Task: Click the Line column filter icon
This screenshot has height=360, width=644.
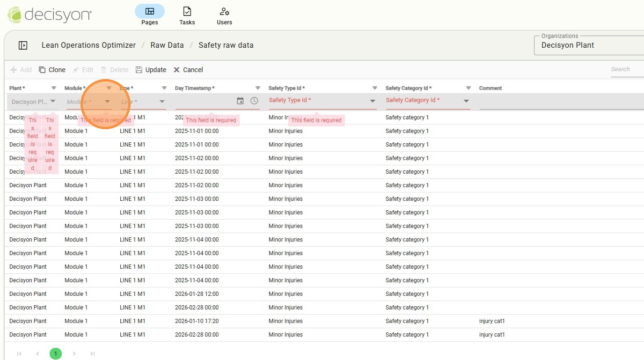Action: pos(164,88)
